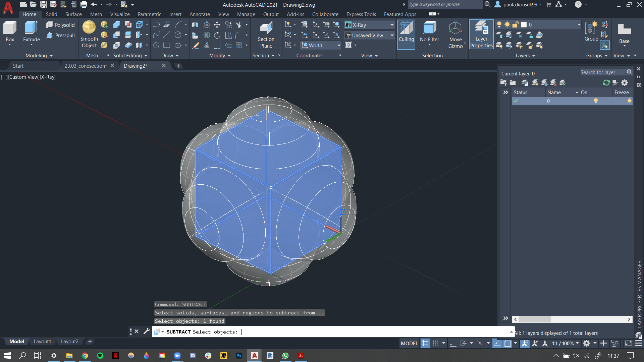The image size is (644, 362).
Task: Toggle layer 0 freeze status
Action: click(x=630, y=100)
